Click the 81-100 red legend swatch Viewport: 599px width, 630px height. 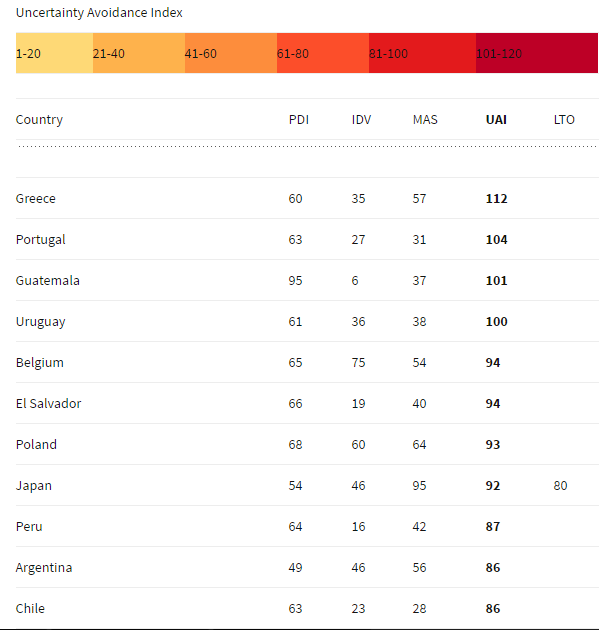422,53
